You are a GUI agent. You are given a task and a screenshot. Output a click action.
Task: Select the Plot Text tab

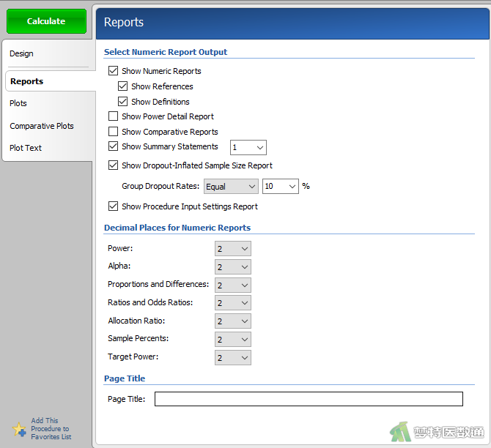click(26, 148)
